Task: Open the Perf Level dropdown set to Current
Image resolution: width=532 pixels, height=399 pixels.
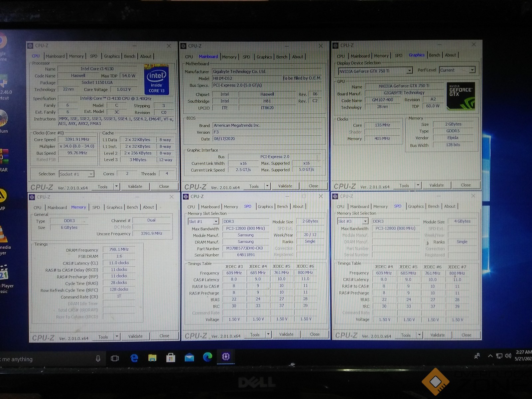Action: [457, 70]
